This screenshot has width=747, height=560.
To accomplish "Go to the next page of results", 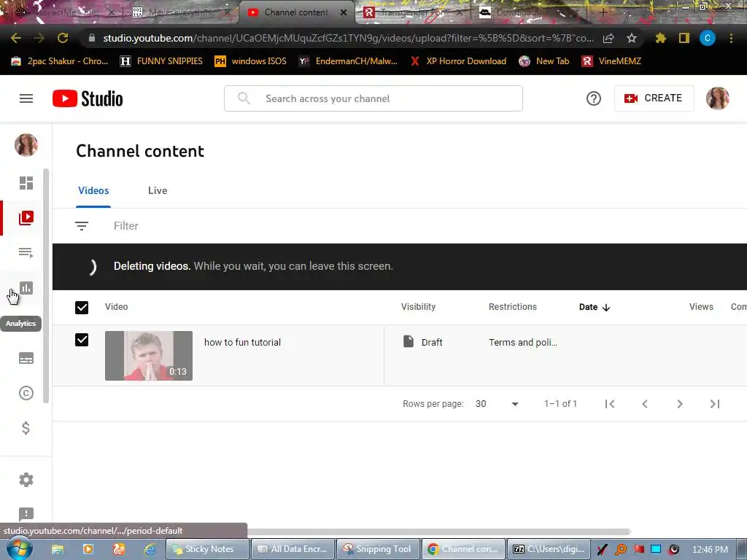I will 680,404.
